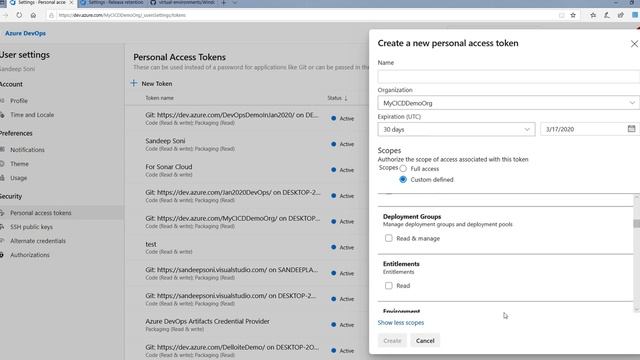
Task: Click the Create button
Action: point(392,340)
